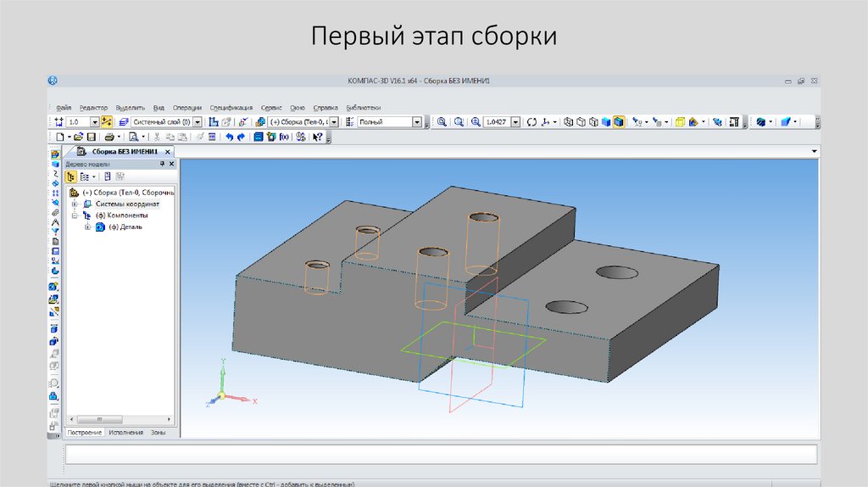The height and width of the screenshot is (487, 868).
Task: Open the Выделить menu
Action: [130, 108]
